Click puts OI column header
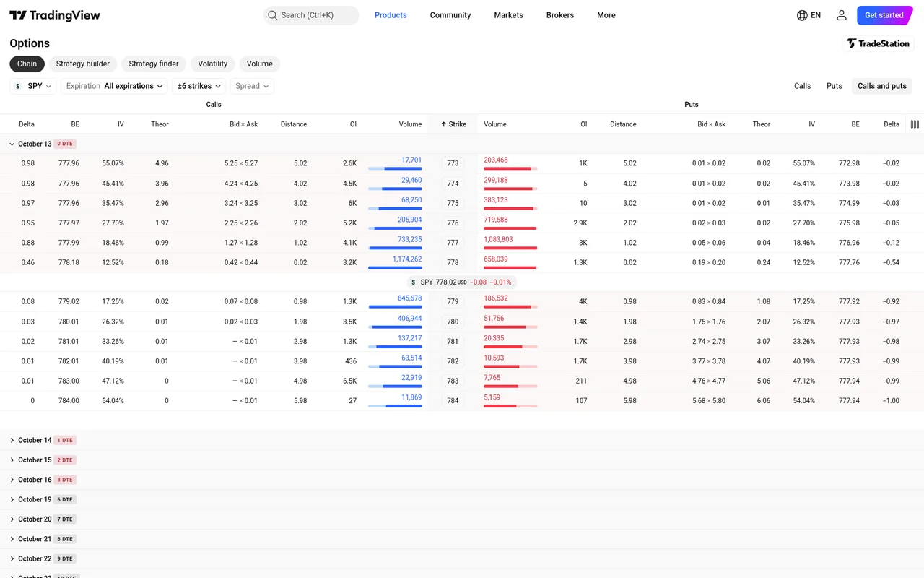The height and width of the screenshot is (578, 924). [584, 124]
